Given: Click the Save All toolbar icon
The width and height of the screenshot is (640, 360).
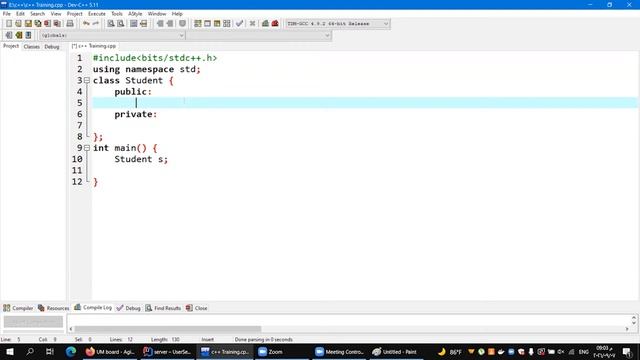Looking at the screenshot, I should point(38,24).
